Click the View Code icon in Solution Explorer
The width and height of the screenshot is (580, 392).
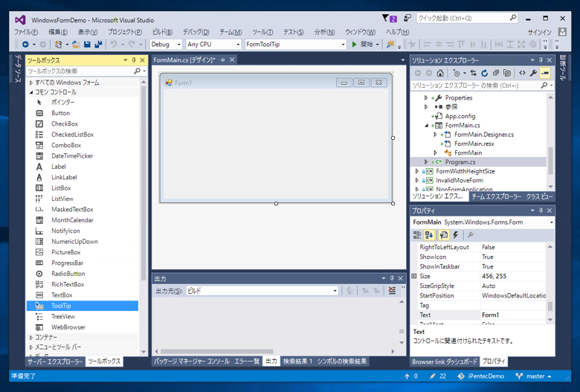click(x=522, y=73)
